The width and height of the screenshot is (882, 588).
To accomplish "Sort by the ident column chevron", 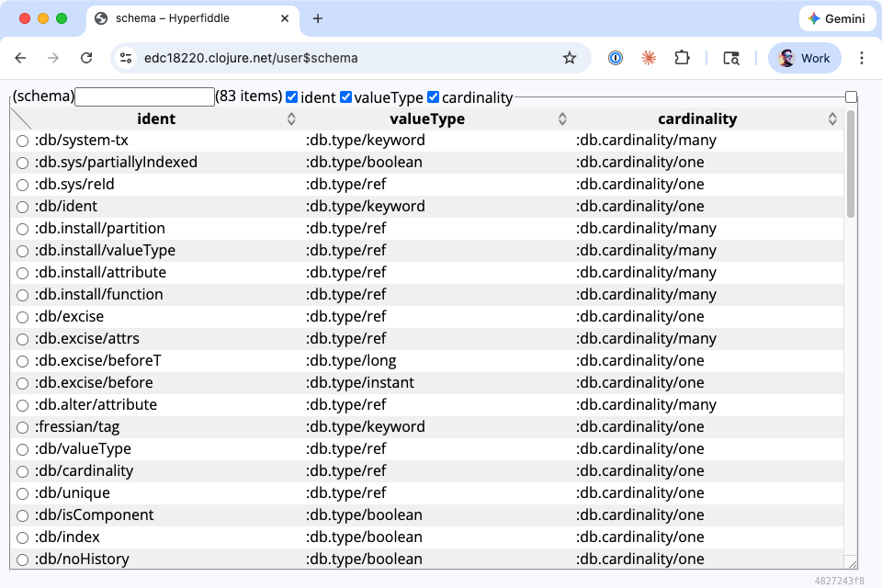I will click(291, 119).
